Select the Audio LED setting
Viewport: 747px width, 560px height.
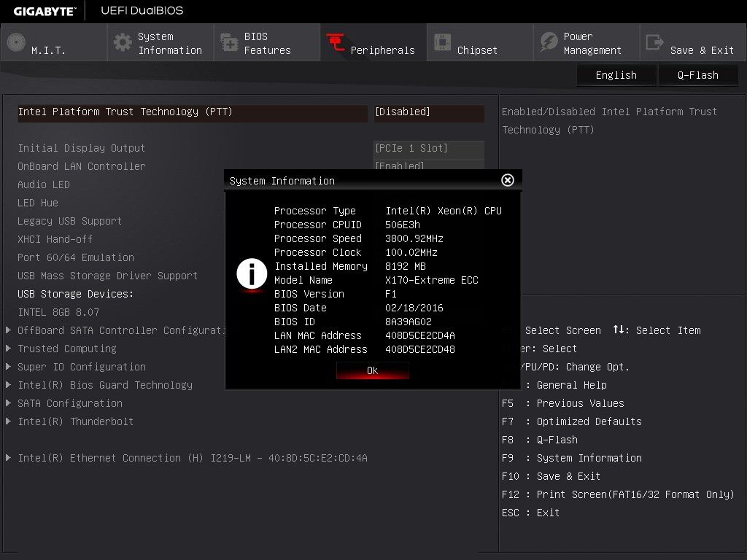(44, 184)
